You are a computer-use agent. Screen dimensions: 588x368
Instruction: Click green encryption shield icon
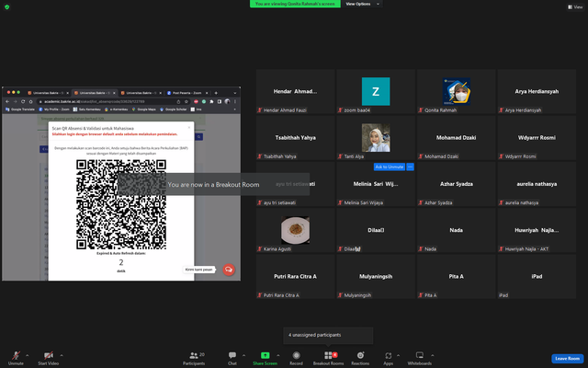pyautogui.click(x=6, y=6)
